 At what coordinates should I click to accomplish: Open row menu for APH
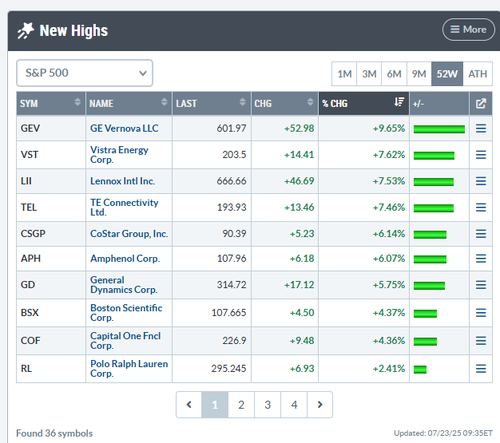click(x=481, y=258)
